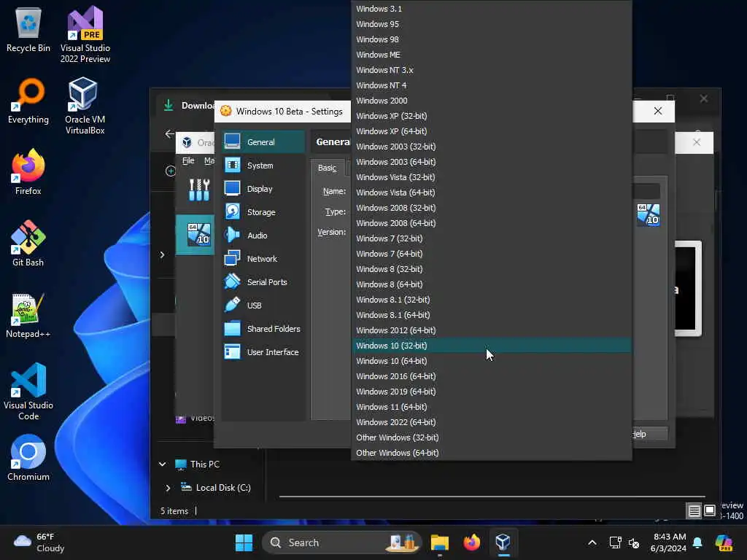Open weather widget showing 66°F Cloudy
Viewport: 747px width, 560px height.
click(x=39, y=542)
